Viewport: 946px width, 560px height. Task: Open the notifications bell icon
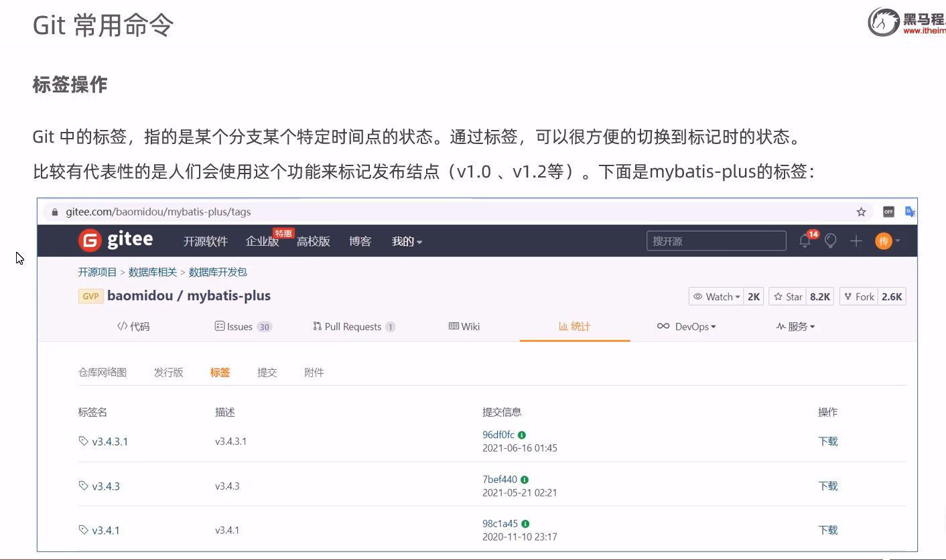click(805, 241)
